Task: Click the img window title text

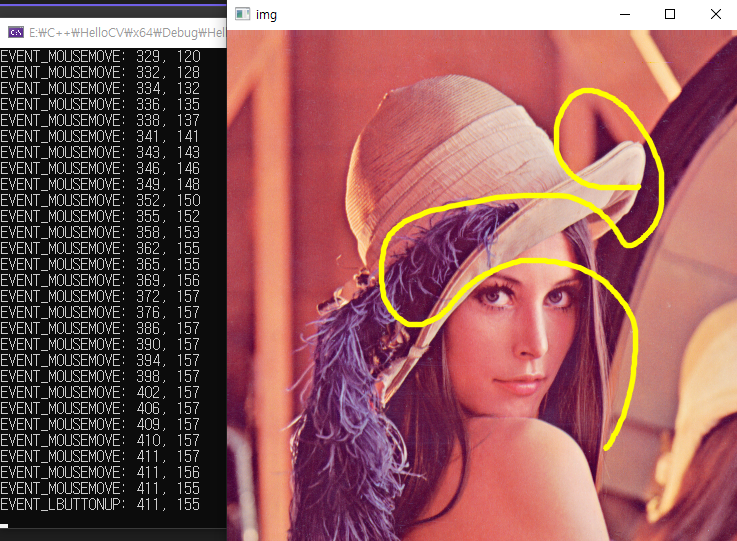Action: 267,15
